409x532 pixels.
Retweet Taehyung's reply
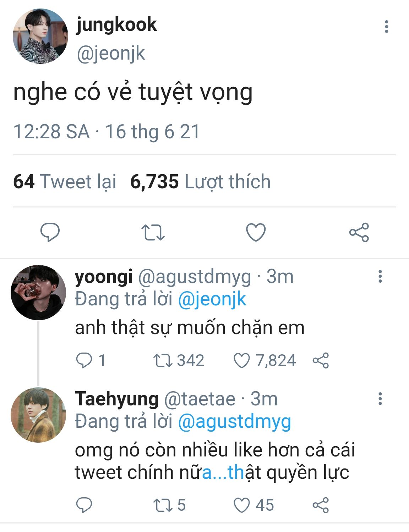click(x=163, y=505)
